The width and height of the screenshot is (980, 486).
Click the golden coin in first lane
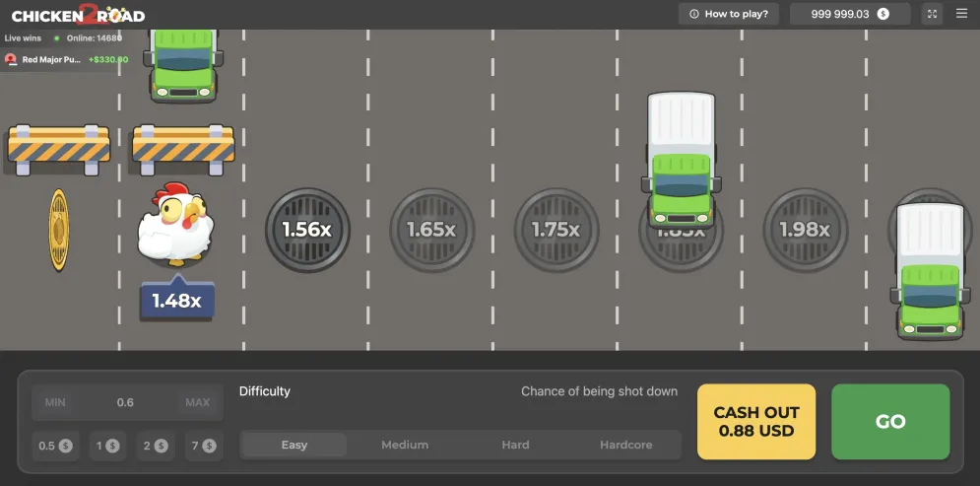pos(58,230)
